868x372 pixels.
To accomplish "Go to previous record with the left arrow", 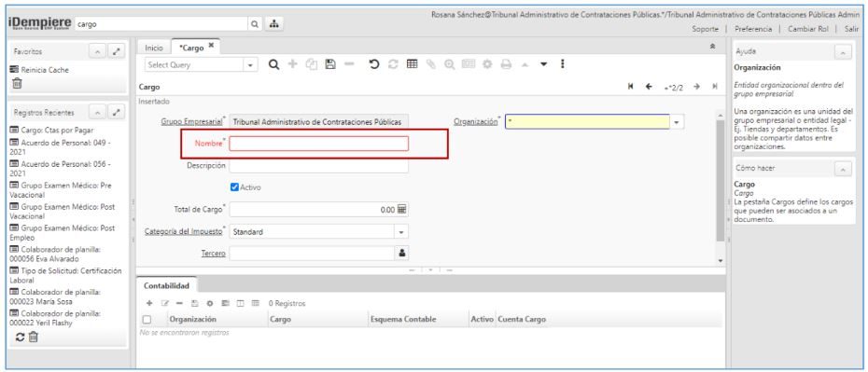I will click(x=649, y=87).
